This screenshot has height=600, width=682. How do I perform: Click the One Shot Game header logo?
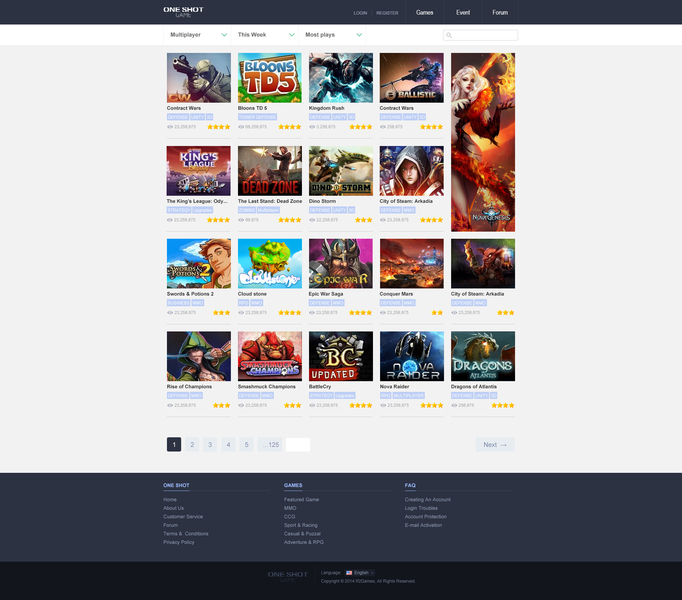[183, 12]
